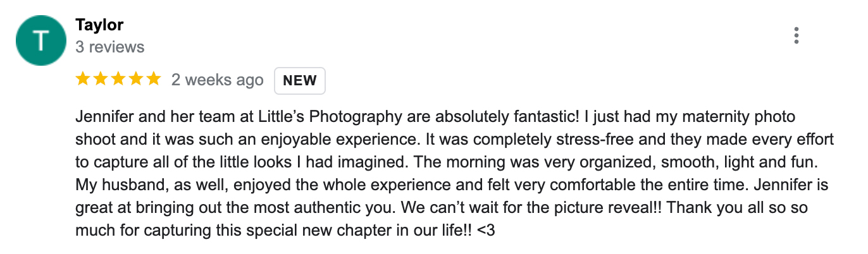Open the three-dot more options menu
This screenshot has height=254, width=868.
click(796, 35)
